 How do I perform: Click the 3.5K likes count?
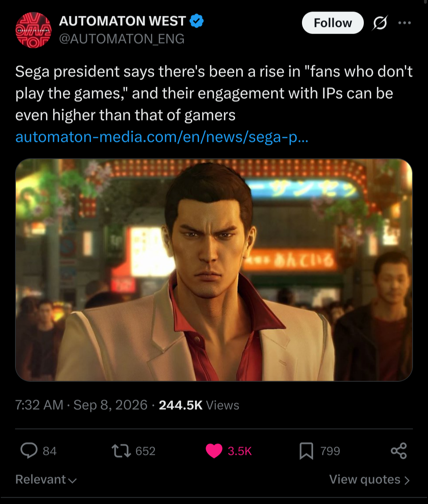240,451
